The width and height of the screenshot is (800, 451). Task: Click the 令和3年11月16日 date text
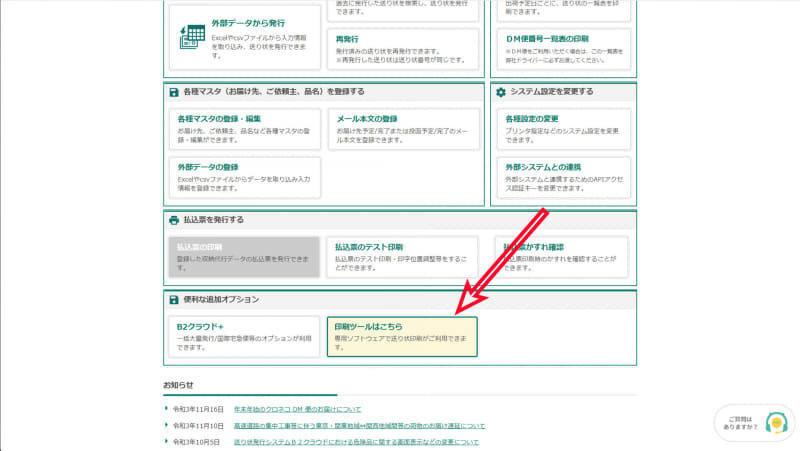point(198,409)
